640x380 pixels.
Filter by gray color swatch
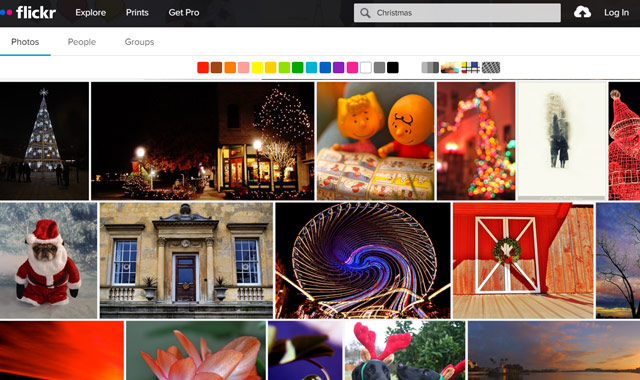[379, 67]
